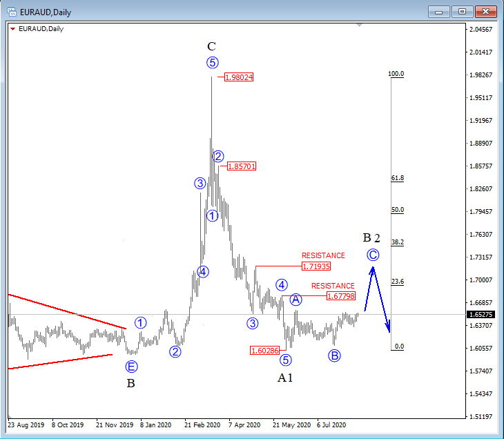The width and height of the screenshot is (504, 439).
Task: Click the 21 Feb 2020 date label
Action: [201, 425]
